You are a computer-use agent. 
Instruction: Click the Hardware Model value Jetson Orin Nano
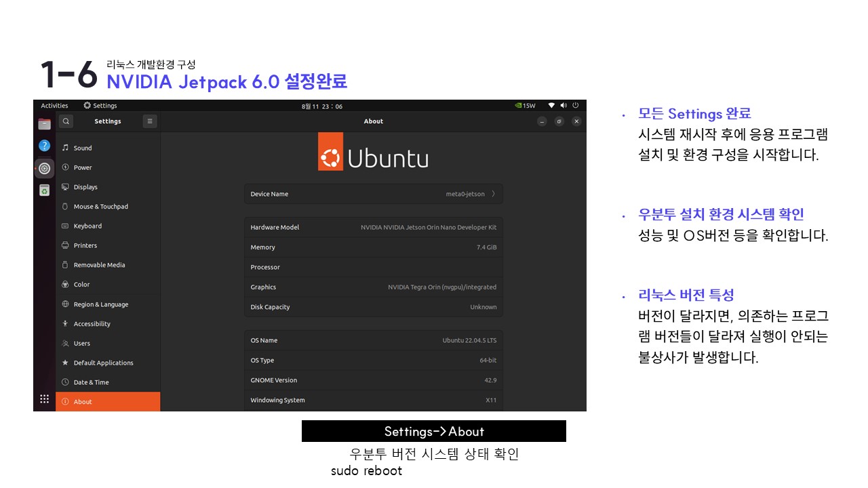pos(429,228)
